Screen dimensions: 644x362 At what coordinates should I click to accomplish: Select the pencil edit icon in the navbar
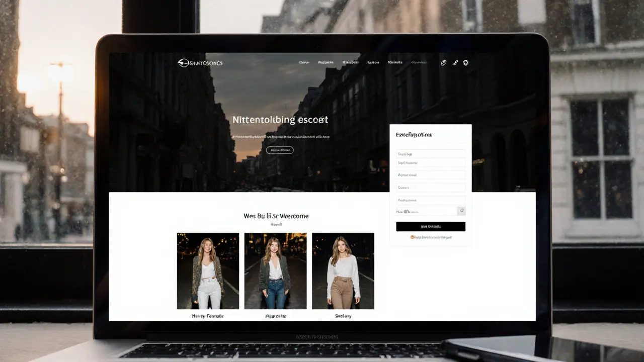click(455, 62)
